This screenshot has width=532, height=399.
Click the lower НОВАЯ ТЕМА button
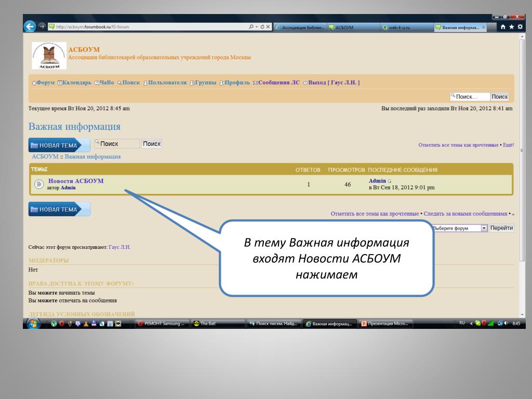59,209
